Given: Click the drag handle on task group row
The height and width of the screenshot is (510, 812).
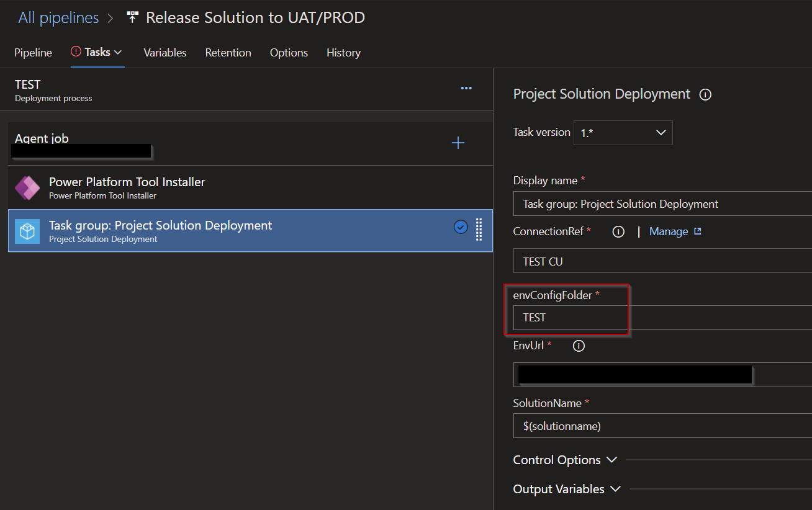Looking at the screenshot, I should tap(479, 228).
